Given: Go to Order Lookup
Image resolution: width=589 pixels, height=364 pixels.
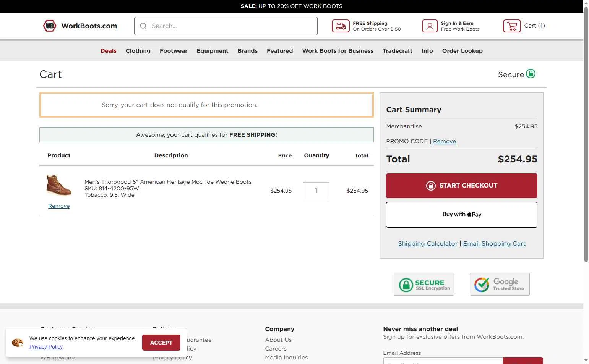Looking at the screenshot, I should pyautogui.click(x=462, y=51).
